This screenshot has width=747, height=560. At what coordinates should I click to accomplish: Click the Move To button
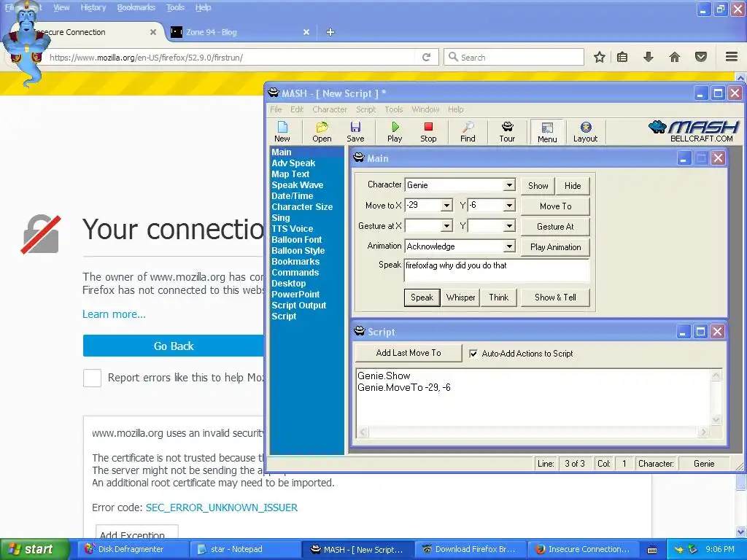[x=555, y=206]
